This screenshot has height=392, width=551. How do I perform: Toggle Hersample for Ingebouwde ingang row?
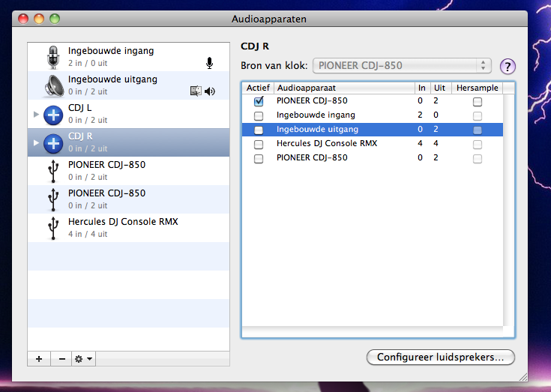[478, 115]
